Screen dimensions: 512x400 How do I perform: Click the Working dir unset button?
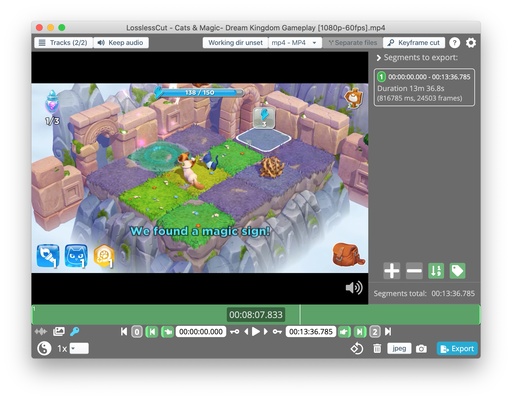[235, 43]
